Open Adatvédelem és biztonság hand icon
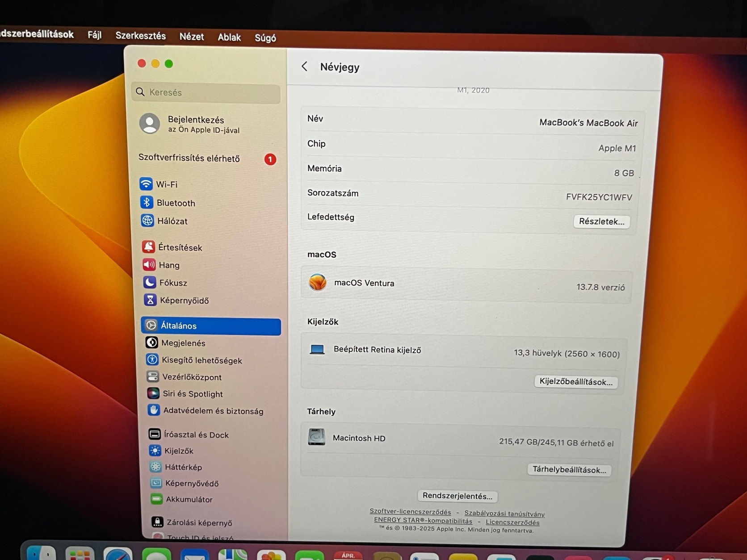Screen dimensions: 747x560 click(154, 410)
